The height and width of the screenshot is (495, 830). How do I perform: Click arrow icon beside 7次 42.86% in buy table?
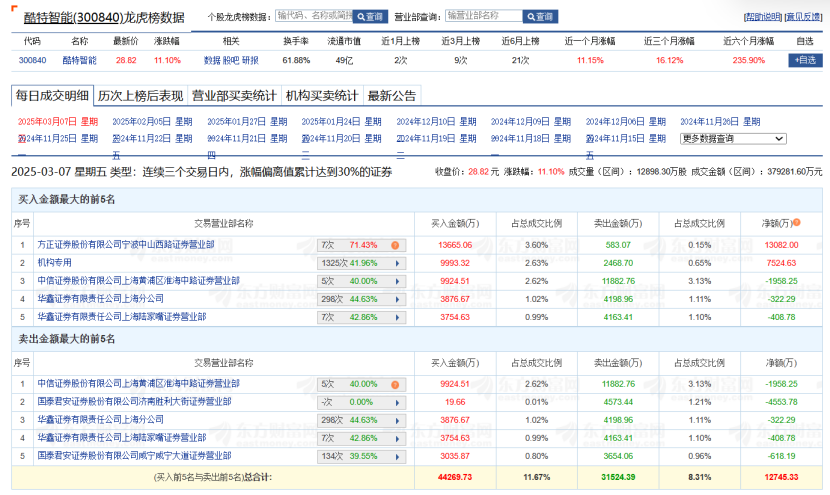[x=395, y=317]
